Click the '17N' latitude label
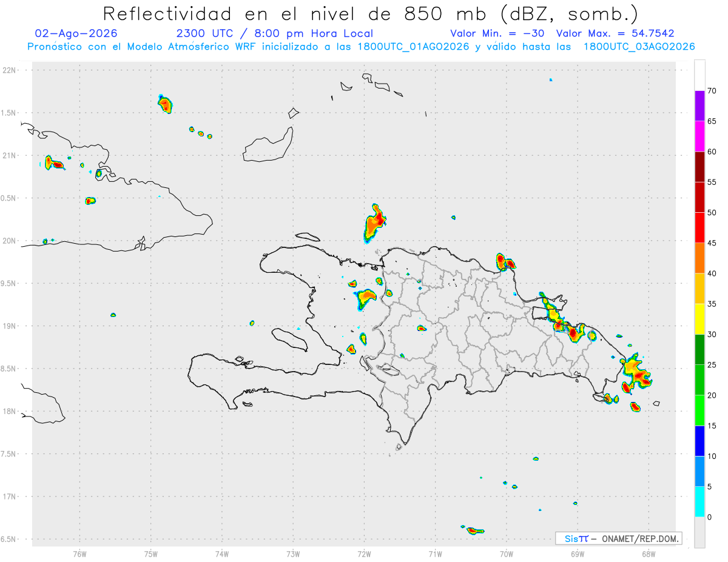This screenshot has width=728, height=562. click(10, 497)
